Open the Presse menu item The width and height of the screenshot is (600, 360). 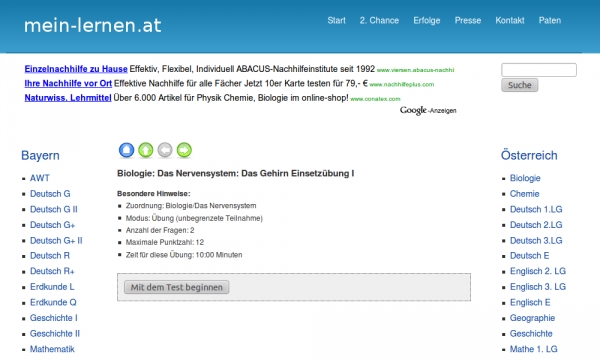tap(468, 21)
